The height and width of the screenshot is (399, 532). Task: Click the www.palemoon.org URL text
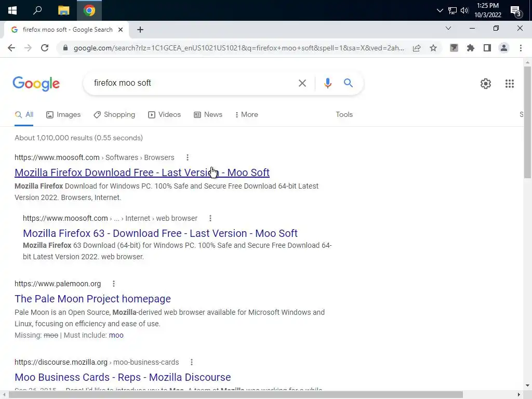58,284
